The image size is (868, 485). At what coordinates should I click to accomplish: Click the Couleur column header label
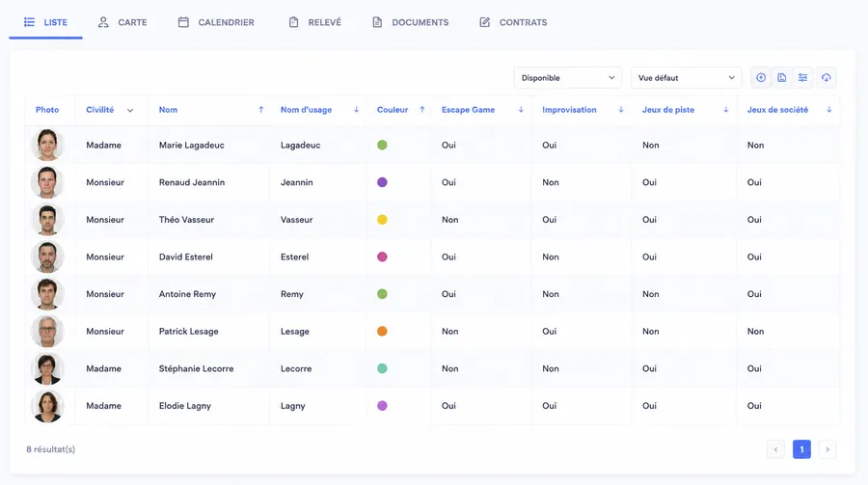pos(393,110)
